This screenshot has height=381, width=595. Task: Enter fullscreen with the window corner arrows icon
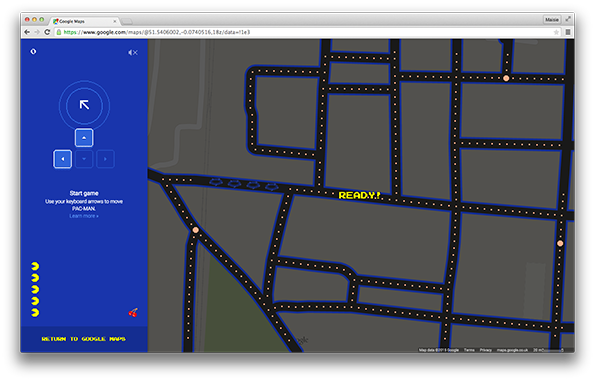tap(568, 19)
